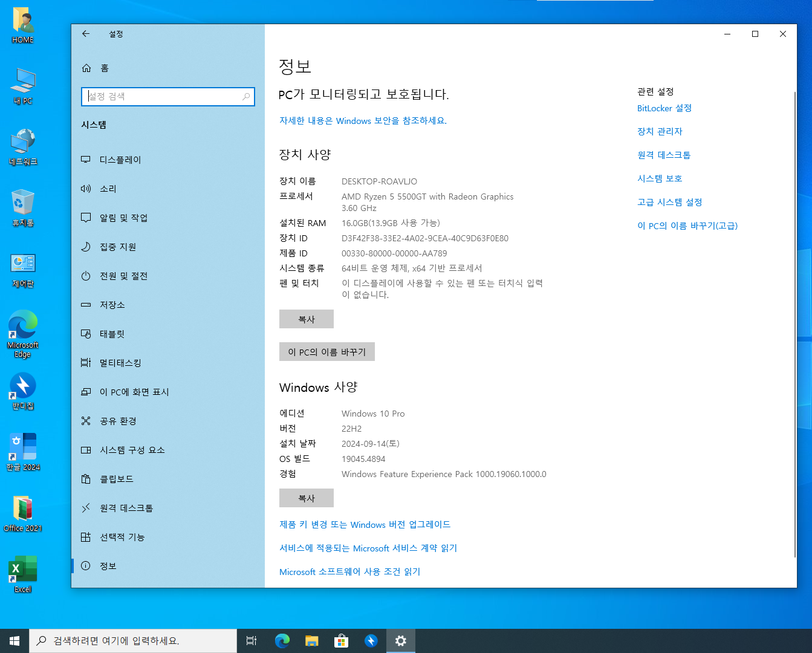Viewport: 812px width, 653px height.
Task: Click the install date 2024-09-14(토)
Action: coord(370,444)
